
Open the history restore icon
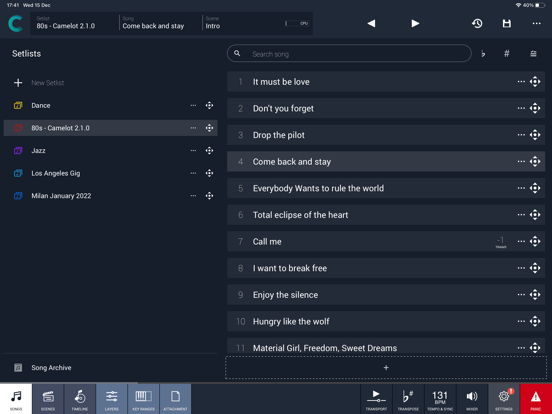(x=477, y=24)
